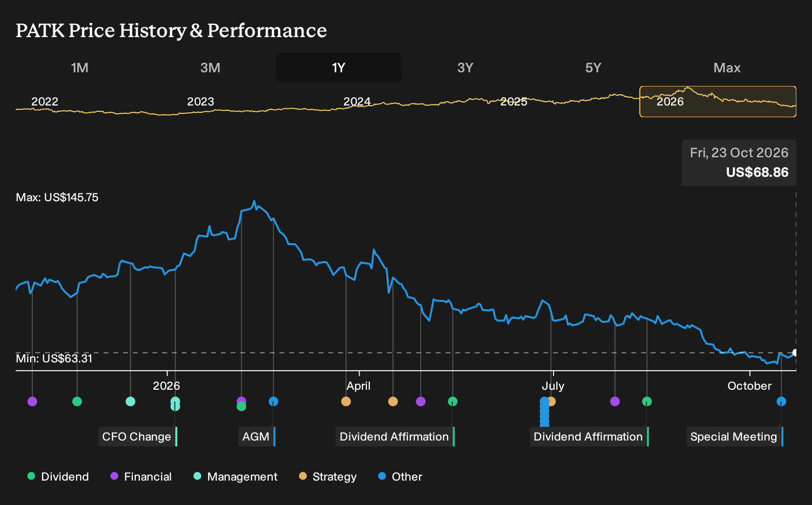Toggle the Strategy legend filter

pos(328,477)
